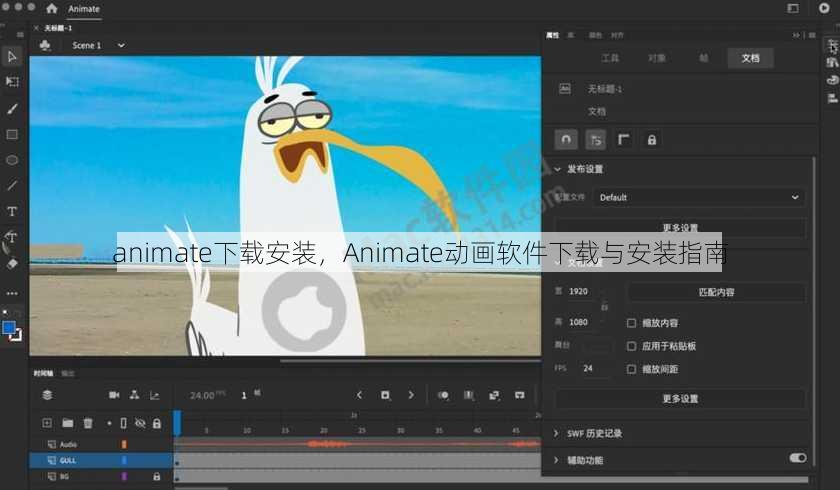Image resolution: width=840 pixels, height=490 pixels.
Task: Toggle the magnet snapping button in properties
Action: coord(566,140)
